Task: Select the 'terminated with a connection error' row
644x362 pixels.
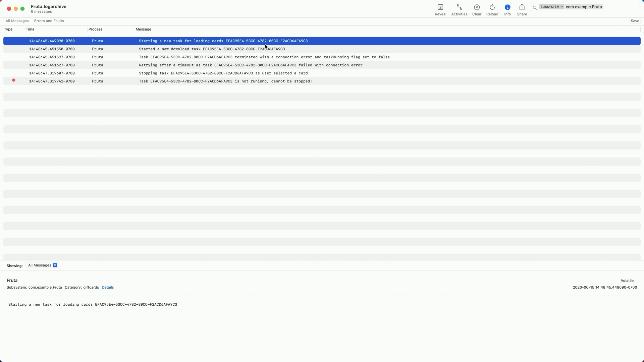Action: click(x=322, y=57)
